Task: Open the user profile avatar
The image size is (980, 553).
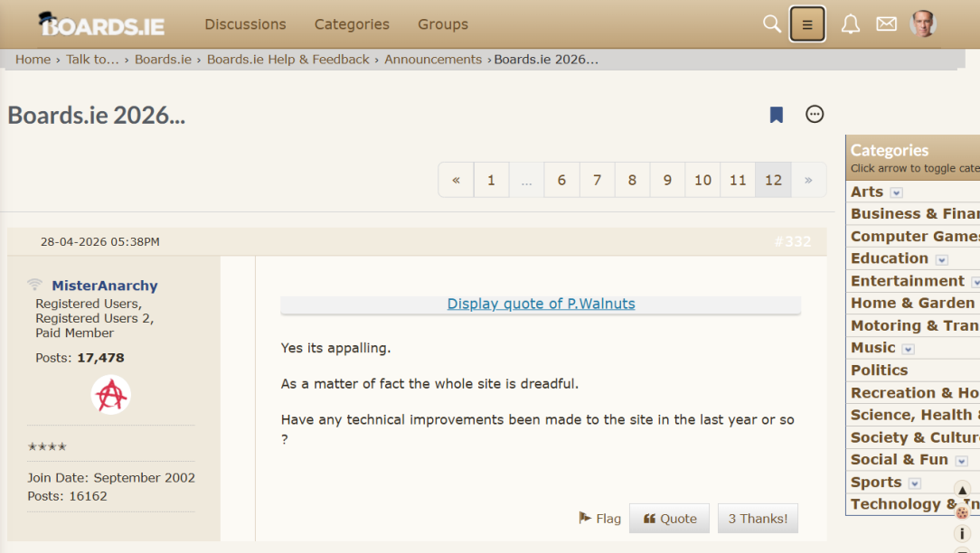Action: pyautogui.click(x=923, y=23)
